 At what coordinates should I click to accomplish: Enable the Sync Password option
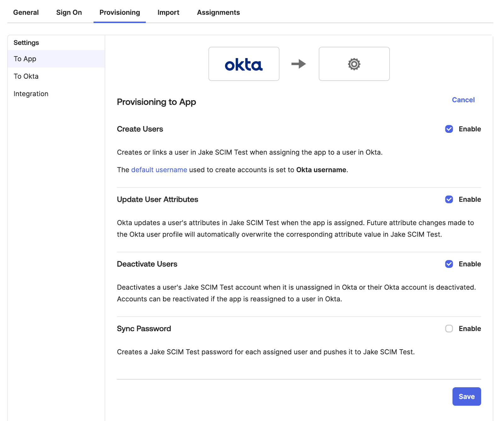449,328
